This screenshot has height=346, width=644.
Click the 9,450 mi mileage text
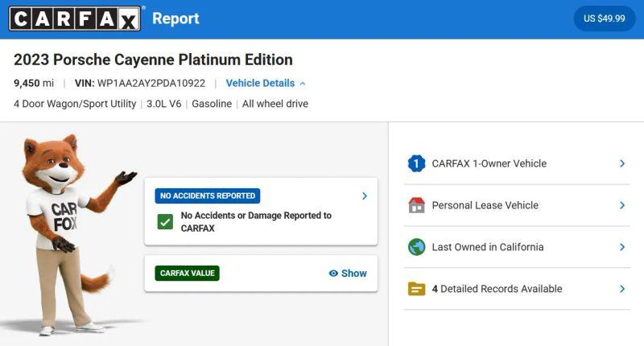34,84
